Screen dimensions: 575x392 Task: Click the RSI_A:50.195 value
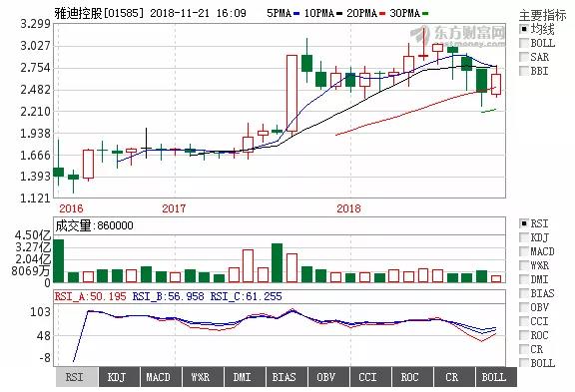[x=90, y=296]
